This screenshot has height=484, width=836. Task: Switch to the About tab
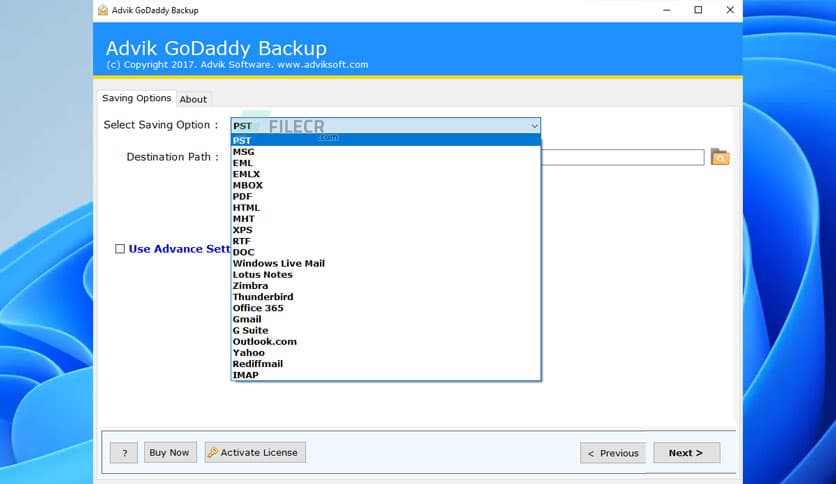193,99
